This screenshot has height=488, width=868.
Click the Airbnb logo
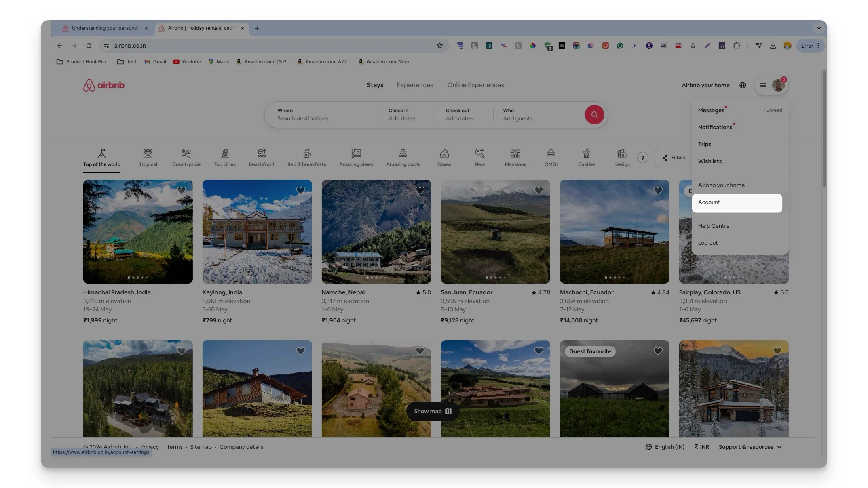[104, 85]
